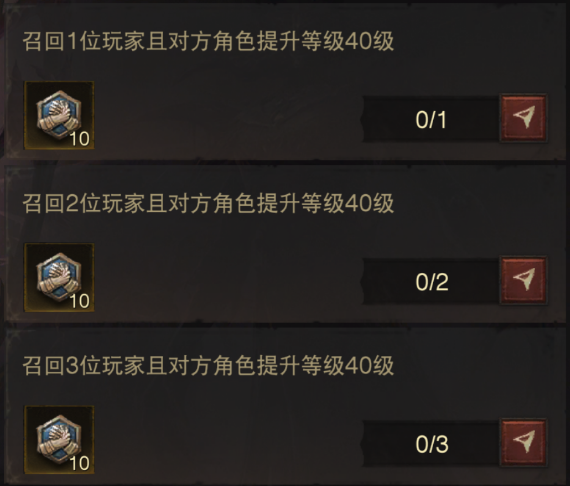
Task: Select the 0/2 progress counter
Action: tap(431, 281)
